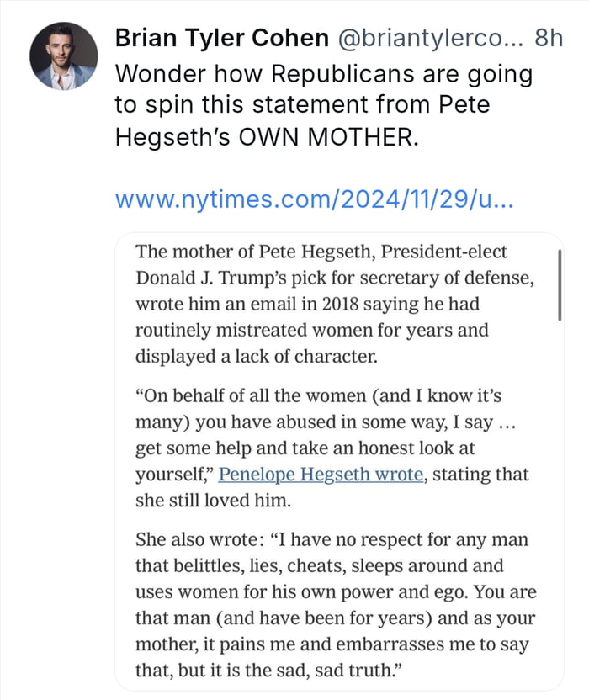
Task: Follow the "Penelope Hegseth wrote" hyperlink
Action: (321, 474)
